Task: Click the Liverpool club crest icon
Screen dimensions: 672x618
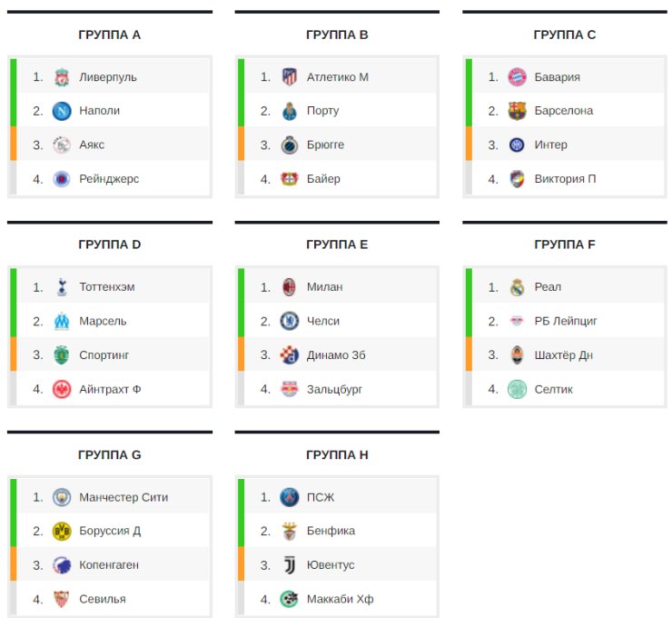Action: (62, 77)
